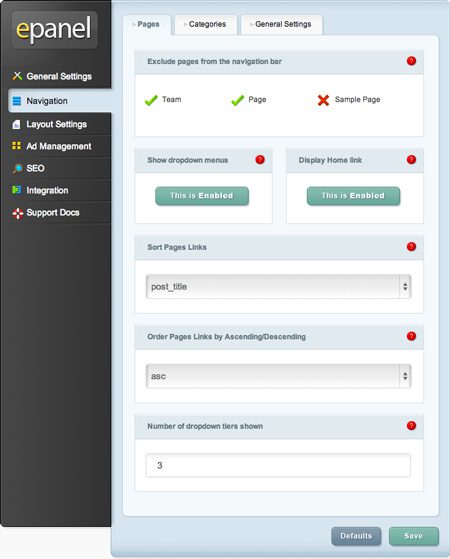Open help for Order Pages Links by Ascending/Descending
This screenshot has height=559, width=450.
tap(411, 336)
